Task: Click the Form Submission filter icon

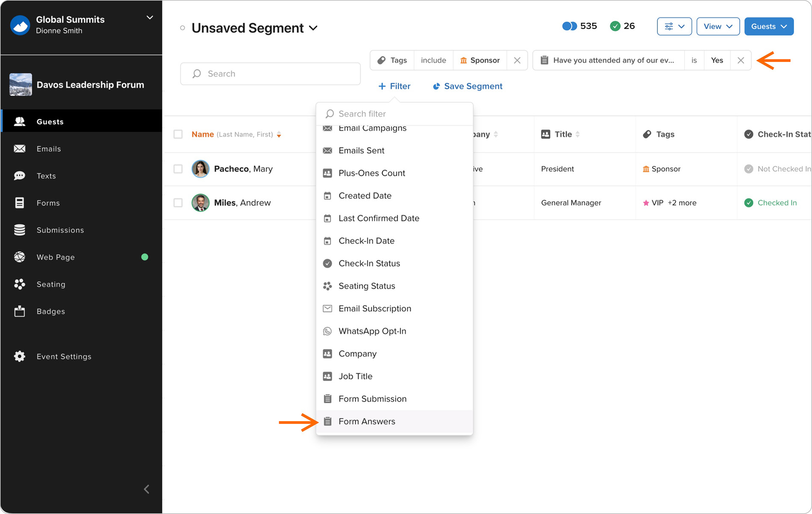Action: pos(327,399)
